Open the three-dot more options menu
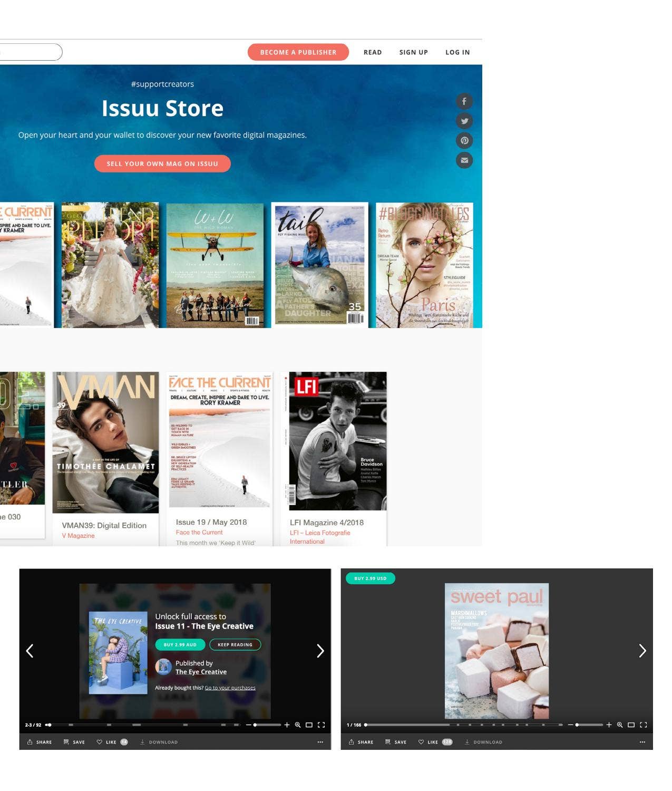Screen dimensions: 672x791 click(x=320, y=742)
